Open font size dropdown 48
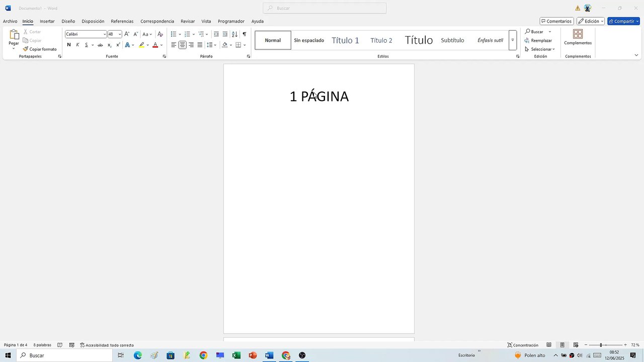Screen dimensions: 644x362 [119, 34]
